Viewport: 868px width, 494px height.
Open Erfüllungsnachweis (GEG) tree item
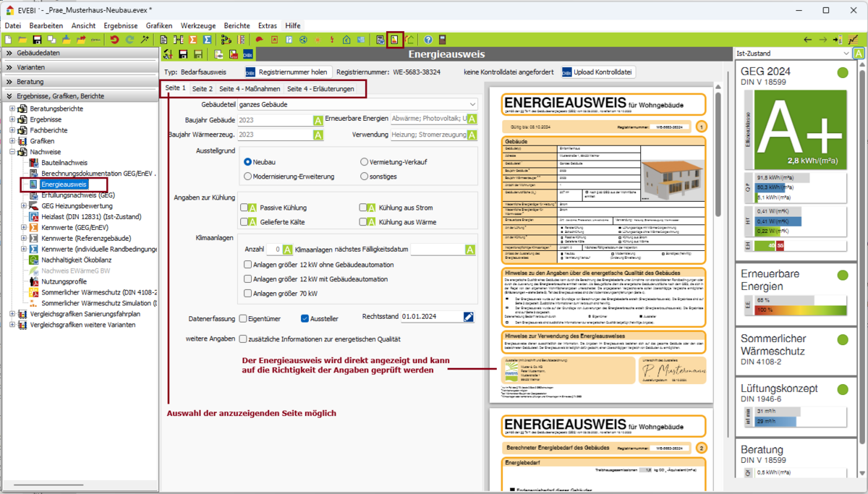77,195
